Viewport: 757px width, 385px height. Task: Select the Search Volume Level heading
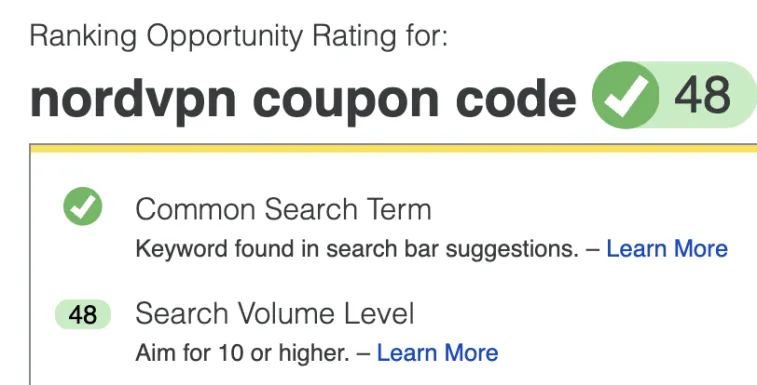coord(275,313)
